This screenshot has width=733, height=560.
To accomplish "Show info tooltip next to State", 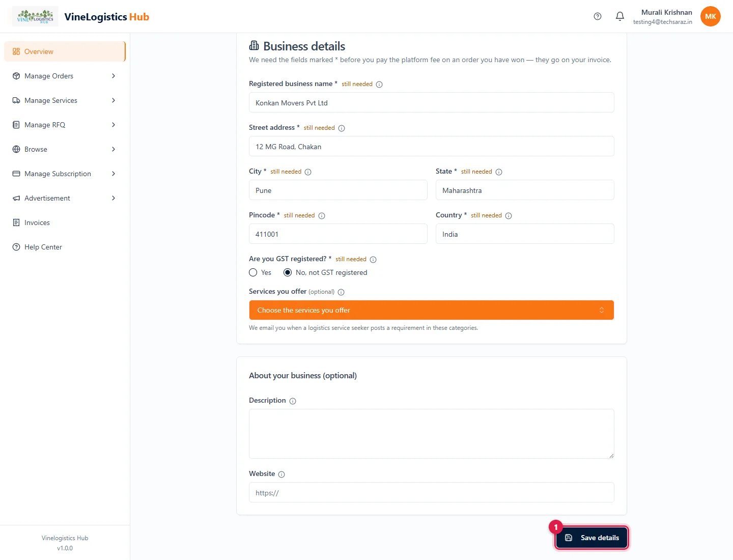I will [499, 172].
